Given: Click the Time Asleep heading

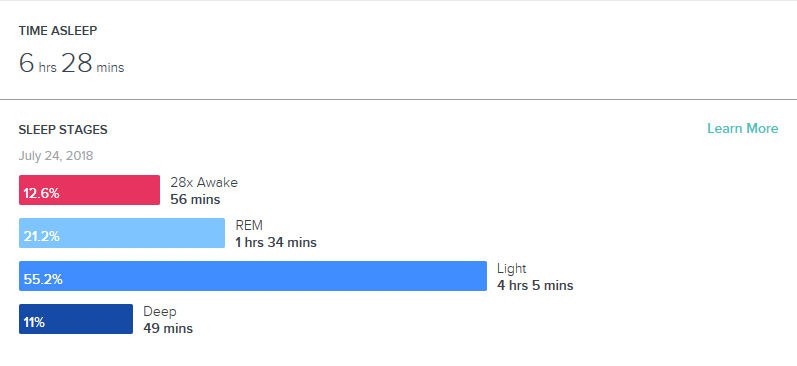Looking at the screenshot, I should 58,31.
